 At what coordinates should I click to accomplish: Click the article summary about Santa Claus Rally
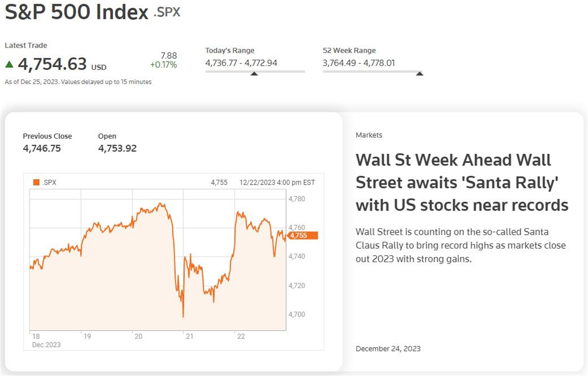coord(461,245)
